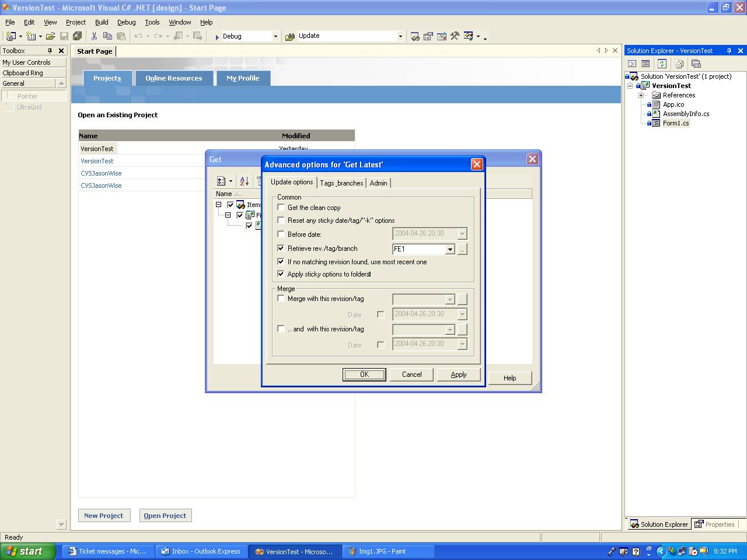
Task: Click the Copy toolbar icon
Action: pyautogui.click(x=107, y=36)
